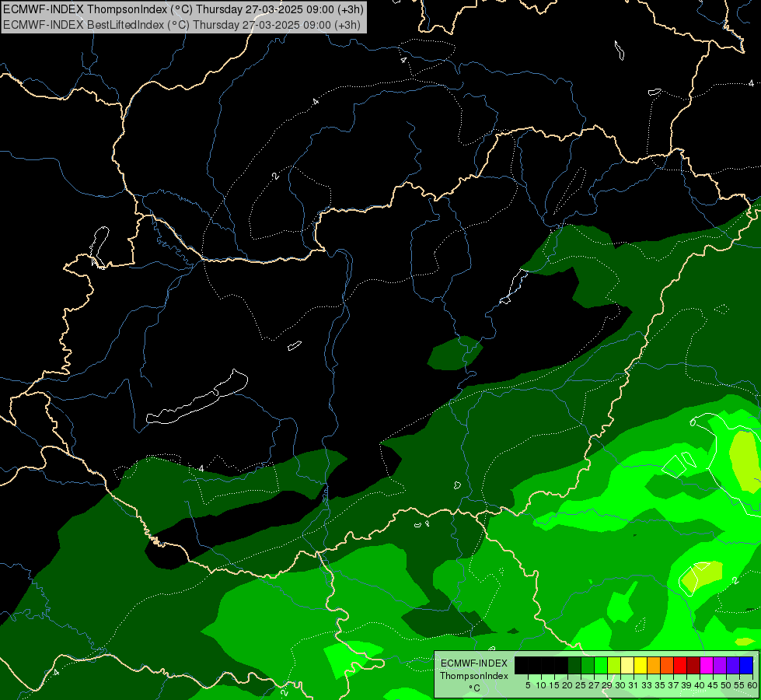The image size is (761, 700).
Task: Select the pale yellow 30-31 legend swatch
Action: coord(627,665)
